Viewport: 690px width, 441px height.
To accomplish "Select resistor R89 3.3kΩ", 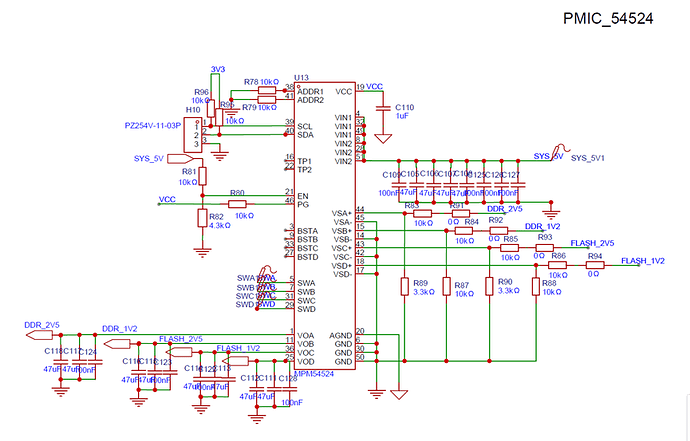I will 405,288.
